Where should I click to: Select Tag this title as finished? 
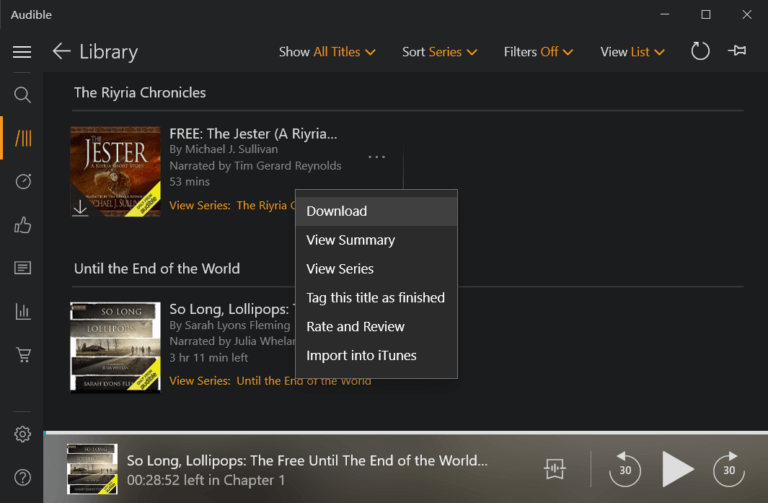tap(376, 298)
